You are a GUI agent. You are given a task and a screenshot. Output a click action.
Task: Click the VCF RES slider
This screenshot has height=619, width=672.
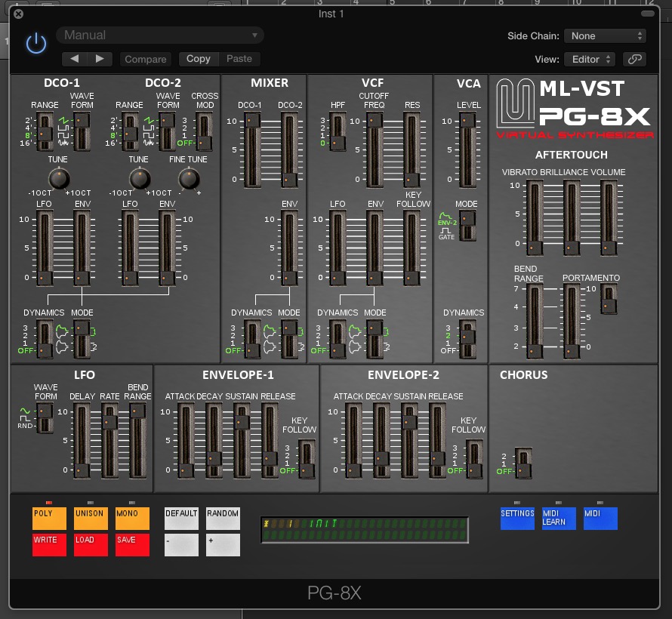[412, 150]
